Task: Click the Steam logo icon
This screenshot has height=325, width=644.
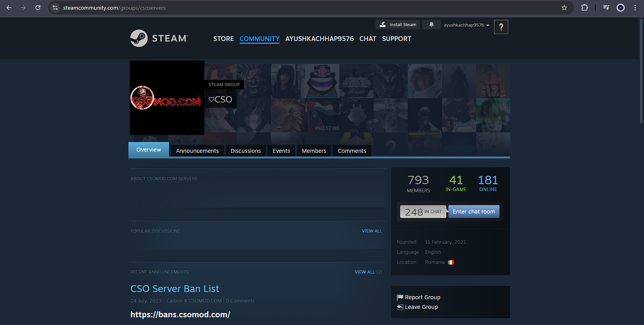Action: pyautogui.click(x=139, y=39)
